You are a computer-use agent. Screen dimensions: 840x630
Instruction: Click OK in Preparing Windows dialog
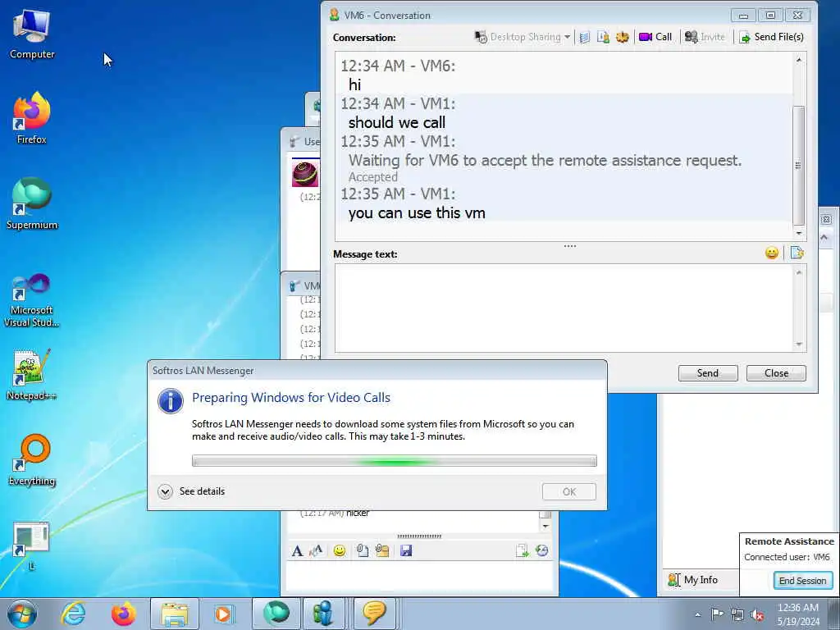pyautogui.click(x=569, y=492)
